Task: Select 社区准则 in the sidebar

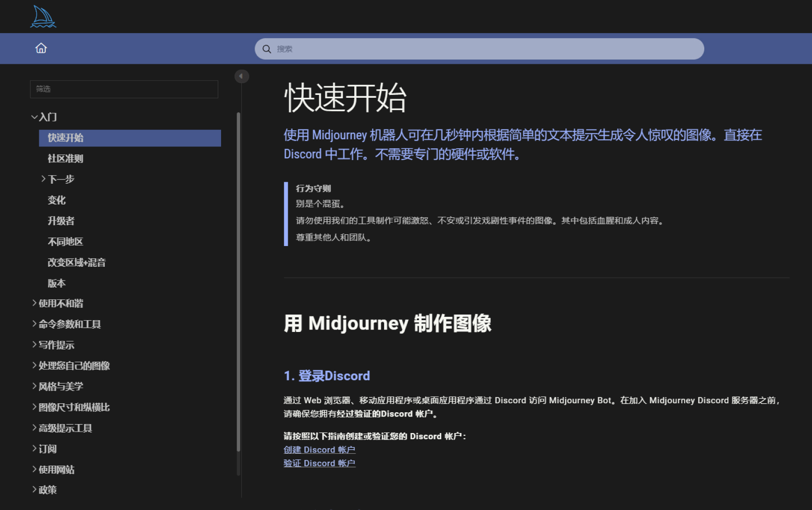Action: [65, 158]
